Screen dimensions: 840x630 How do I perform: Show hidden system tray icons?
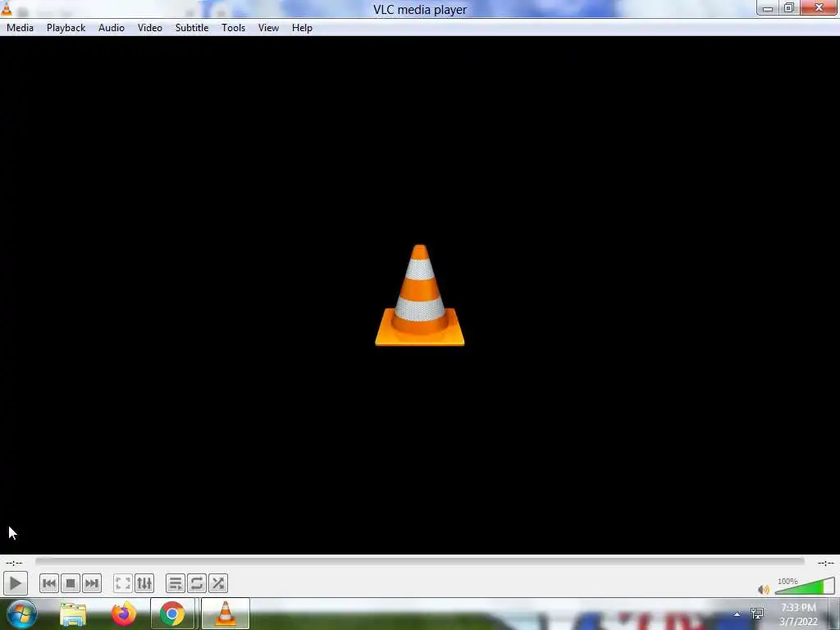737,614
